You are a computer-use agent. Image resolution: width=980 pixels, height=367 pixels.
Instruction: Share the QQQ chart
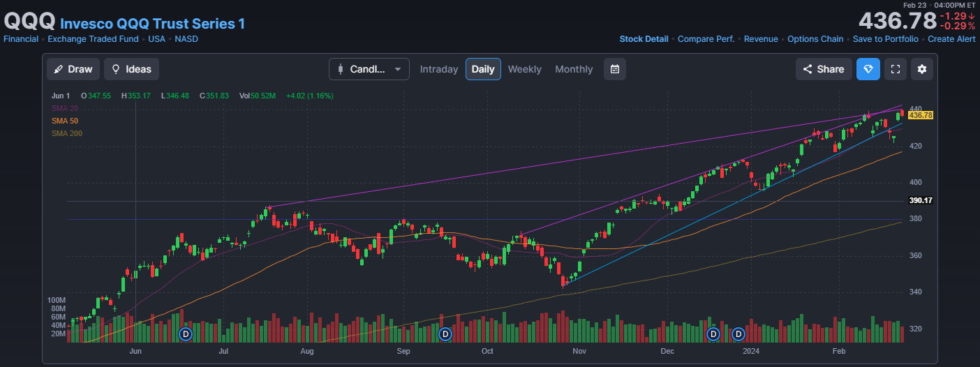click(x=824, y=69)
